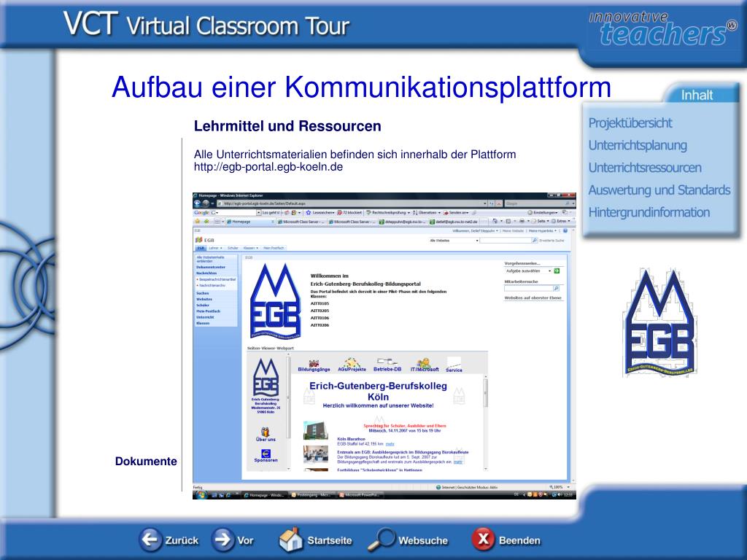Click the Homepage window taskbar button
This screenshot has height=560, width=747.
click(x=263, y=495)
